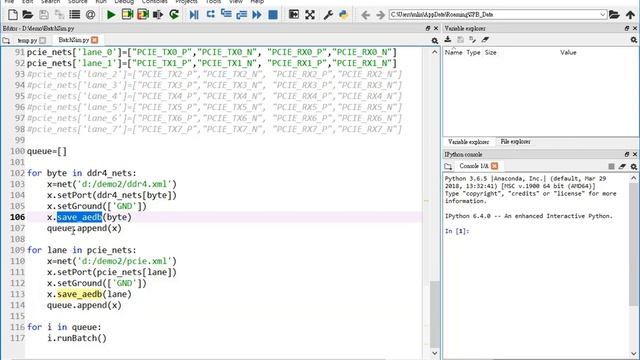Run until function returns debug icon

241,15
